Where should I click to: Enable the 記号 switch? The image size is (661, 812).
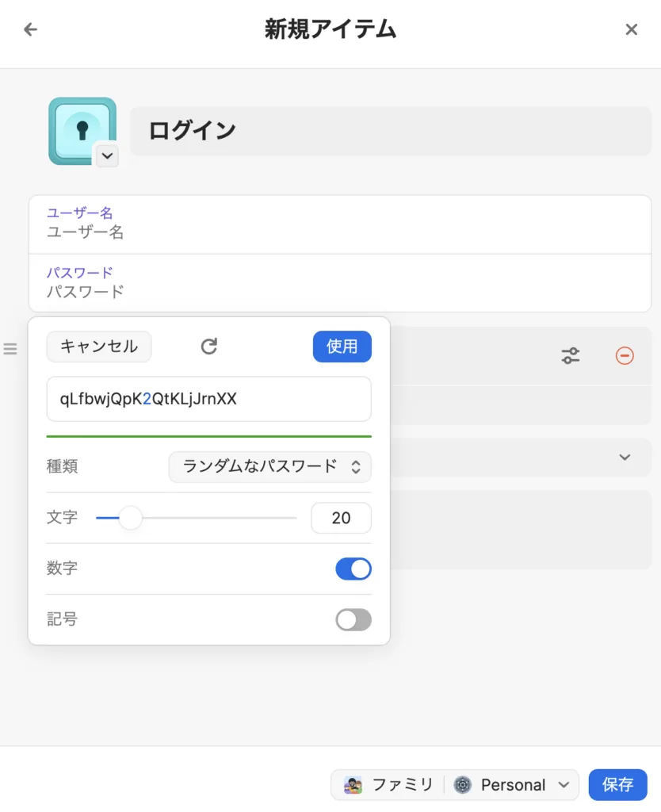pyautogui.click(x=353, y=619)
